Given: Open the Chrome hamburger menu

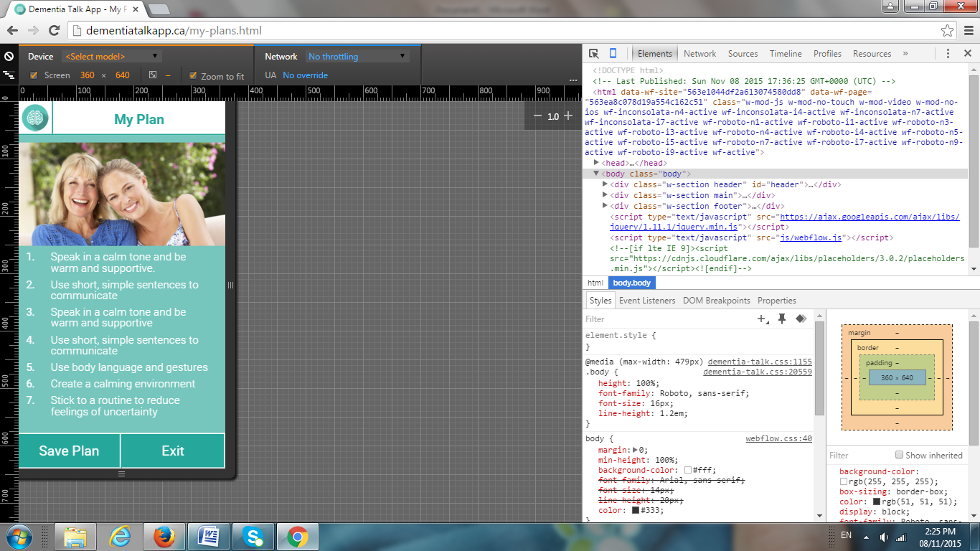Looking at the screenshot, I should tap(967, 31).
